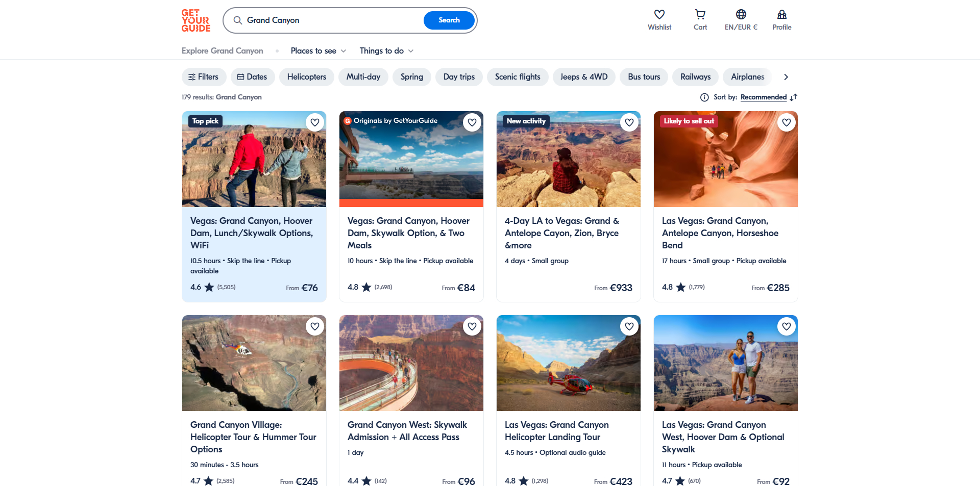
Task: Open the 4-Day LA to Vegas tour thumbnail
Action: (568, 159)
